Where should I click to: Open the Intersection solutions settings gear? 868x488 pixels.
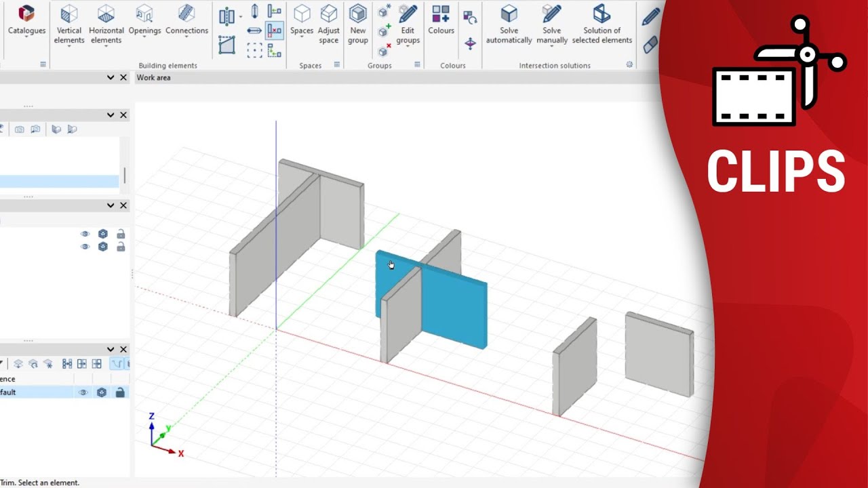[629, 65]
